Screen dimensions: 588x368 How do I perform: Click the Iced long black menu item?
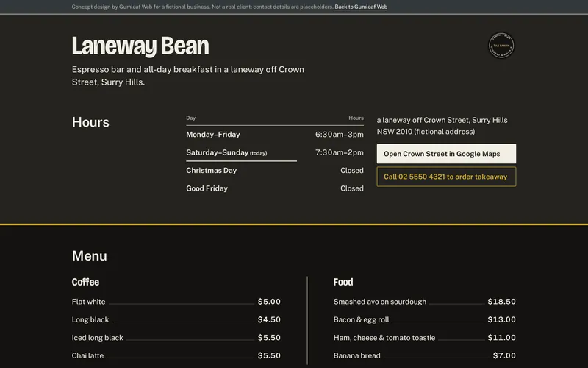point(98,338)
